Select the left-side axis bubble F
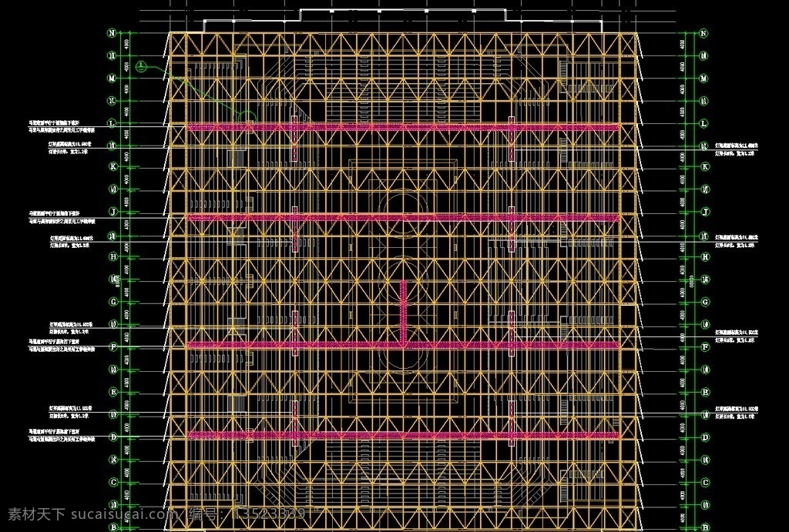789x532 pixels. (x=113, y=346)
